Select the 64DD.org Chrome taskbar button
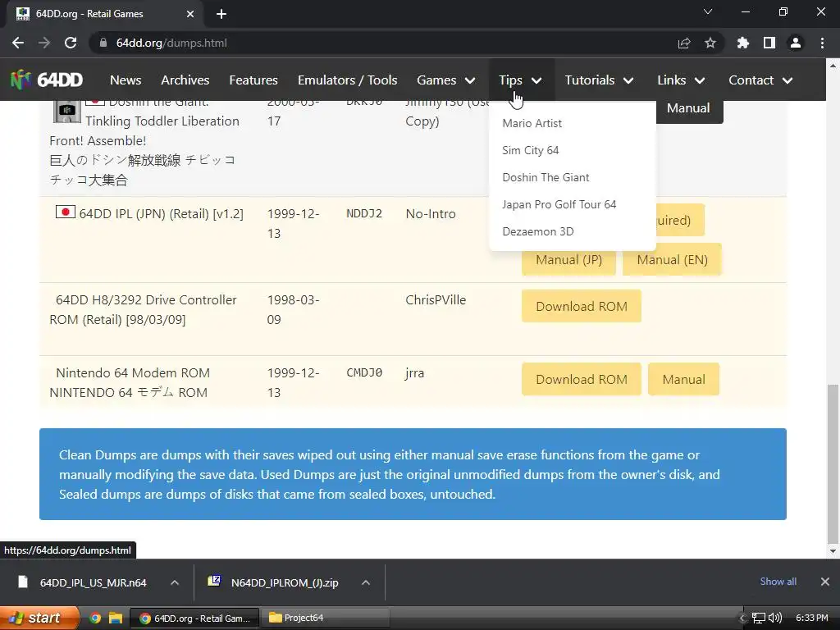This screenshot has height=630, width=840. point(195,619)
